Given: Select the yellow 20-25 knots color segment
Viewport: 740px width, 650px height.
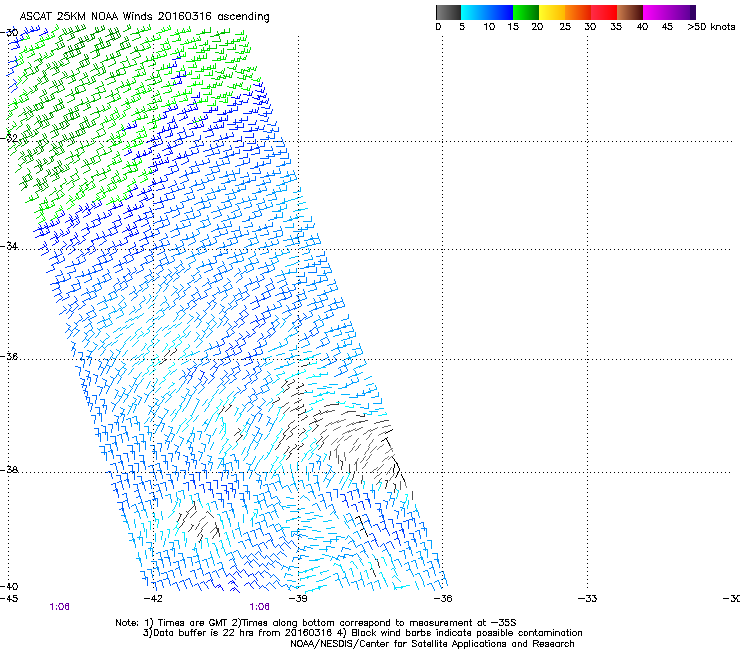Looking at the screenshot, I should (x=552, y=12).
